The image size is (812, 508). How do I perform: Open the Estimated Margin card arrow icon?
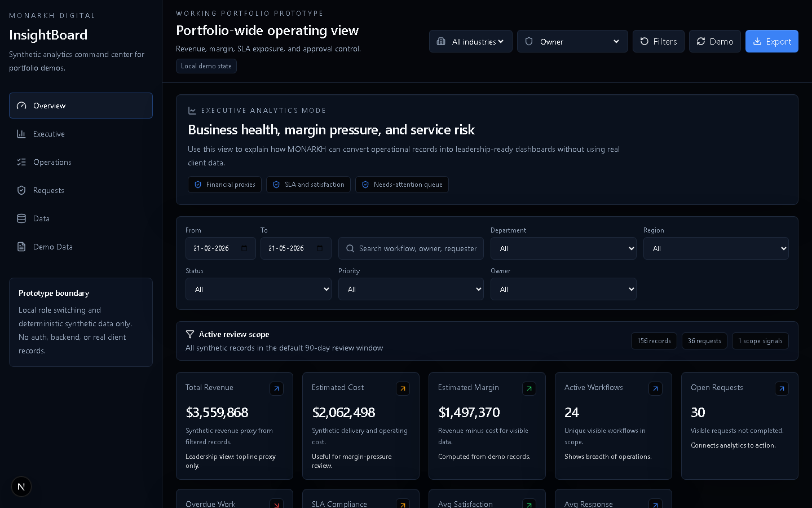click(529, 388)
